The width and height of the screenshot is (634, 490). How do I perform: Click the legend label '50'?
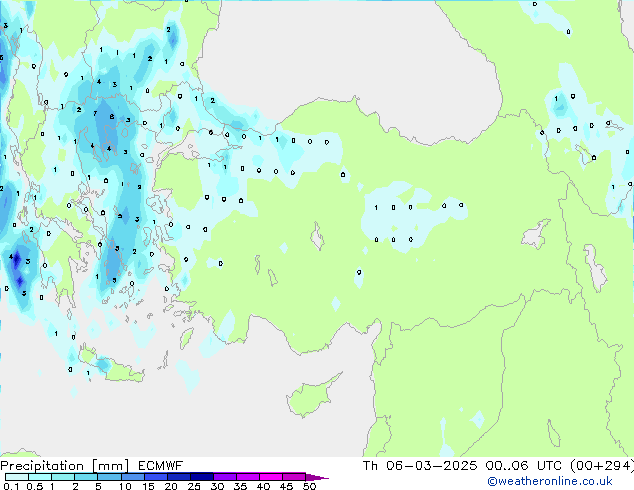pos(309,486)
